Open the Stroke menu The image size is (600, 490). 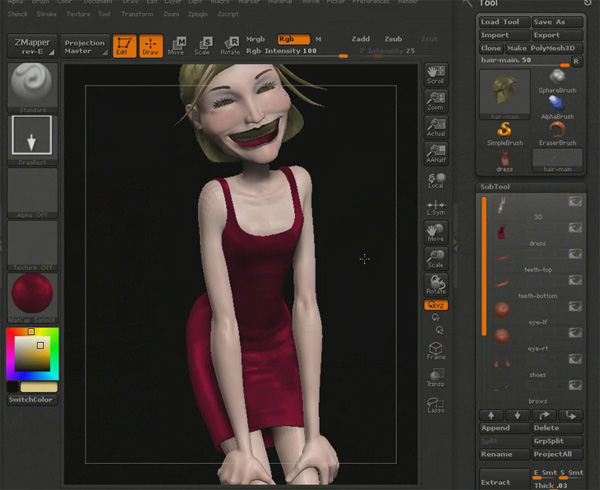[x=46, y=14]
